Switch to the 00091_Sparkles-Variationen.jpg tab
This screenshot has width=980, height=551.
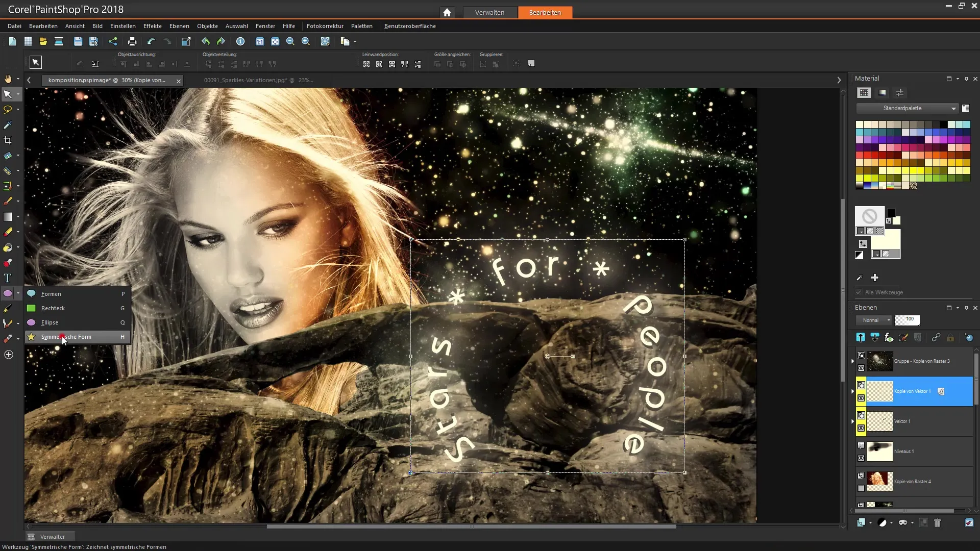point(258,80)
